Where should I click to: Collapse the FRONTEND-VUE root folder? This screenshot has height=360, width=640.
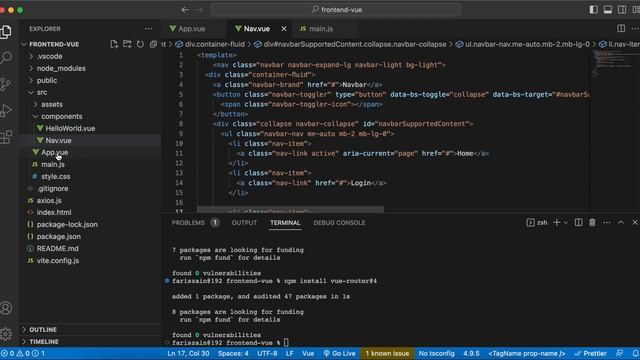click(24, 44)
